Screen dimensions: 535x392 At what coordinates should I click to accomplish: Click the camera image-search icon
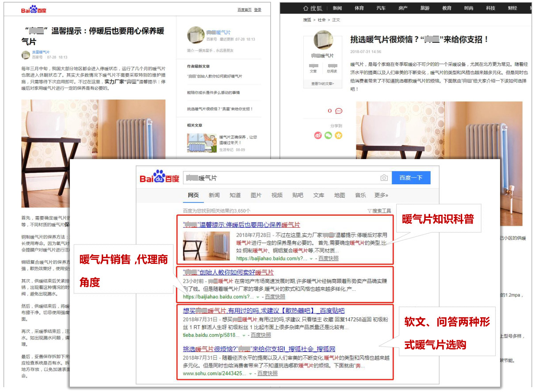click(384, 178)
